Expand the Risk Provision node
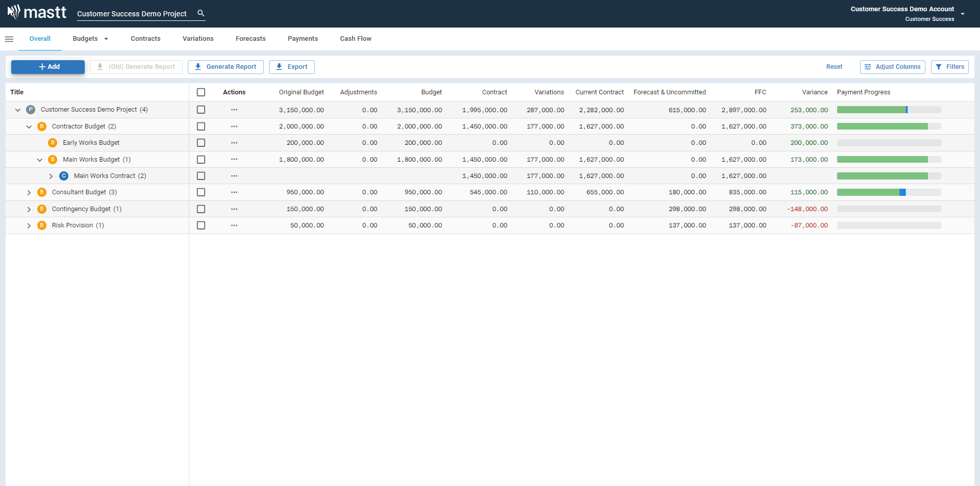 29,225
